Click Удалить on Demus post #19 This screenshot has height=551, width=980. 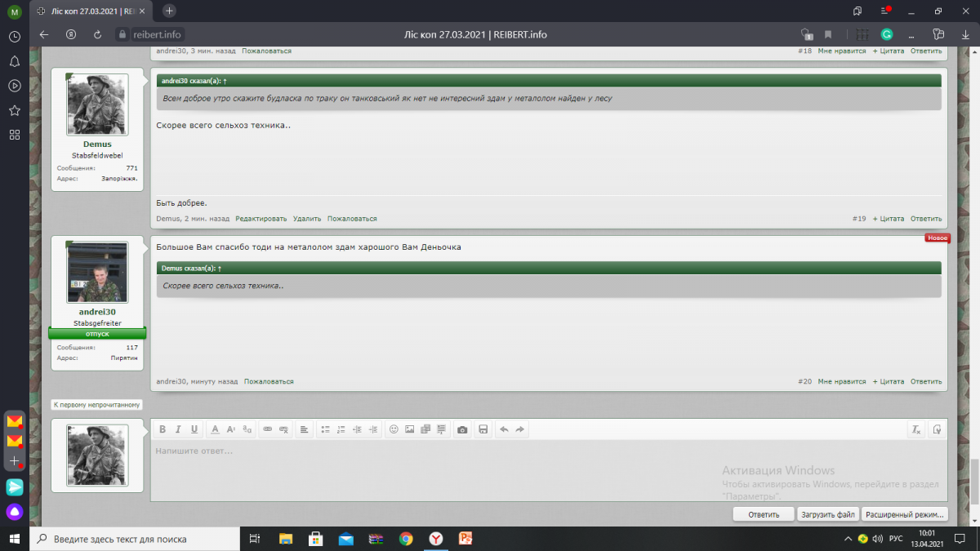click(307, 219)
